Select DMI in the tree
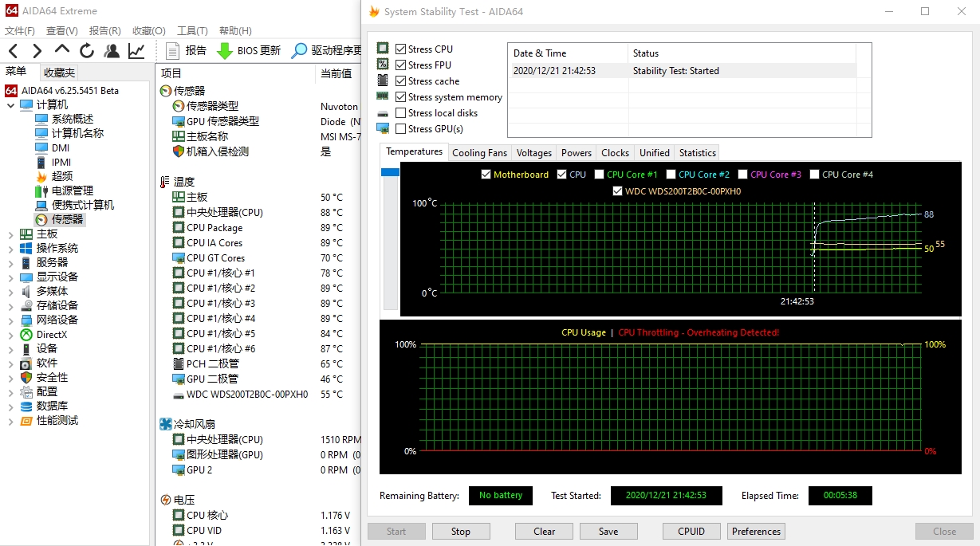This screenshot has height=546, width=980. 53,147
